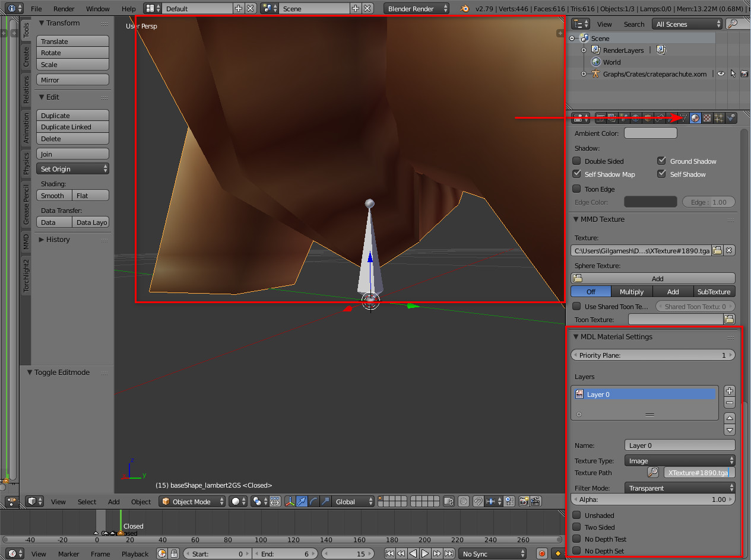Click the Smooth shading button
Screen dimensions: 751x560
[54, 195]
